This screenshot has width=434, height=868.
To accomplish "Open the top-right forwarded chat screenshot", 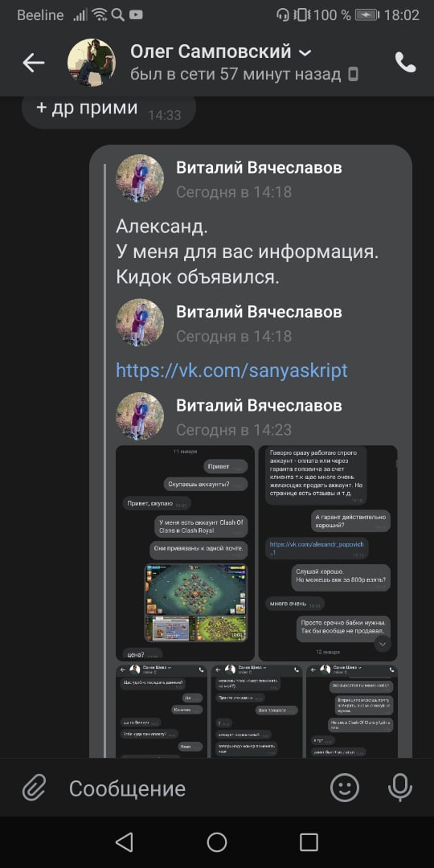I will (x=328, y=553).
